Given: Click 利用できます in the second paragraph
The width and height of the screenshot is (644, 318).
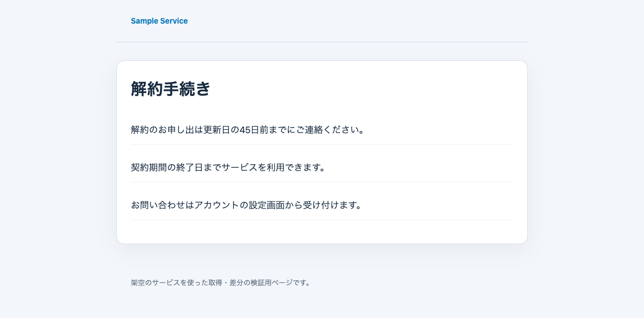Looking at the screenshot, I should point(293,167).
